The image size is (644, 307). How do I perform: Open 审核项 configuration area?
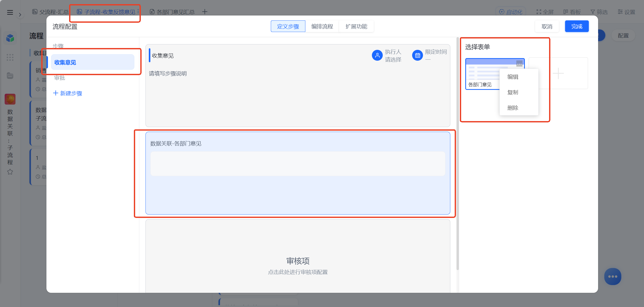298,256
